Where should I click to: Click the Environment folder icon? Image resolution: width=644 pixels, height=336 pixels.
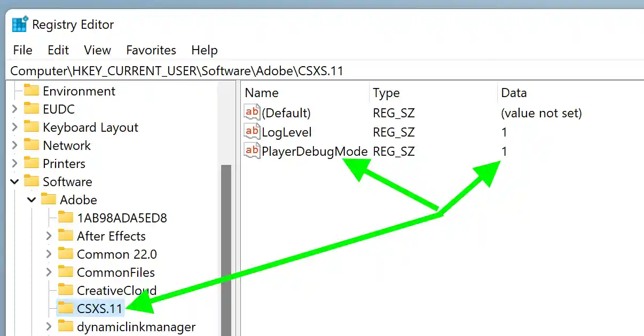coord(31,91)
